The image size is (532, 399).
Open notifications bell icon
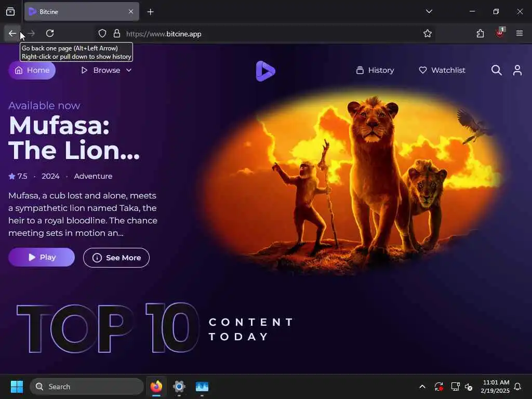[x=517, y=387]
